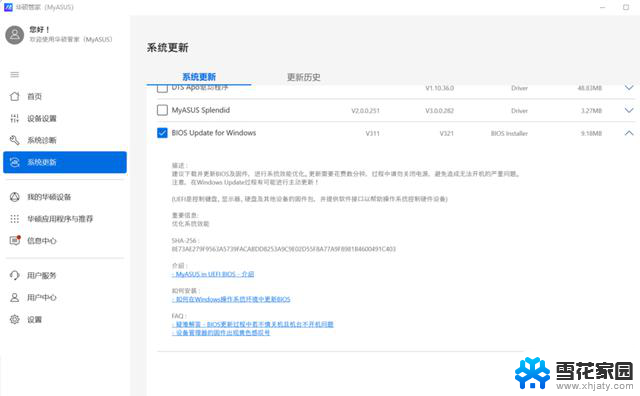Collapse the BIOS Update for Windows details

629,133
